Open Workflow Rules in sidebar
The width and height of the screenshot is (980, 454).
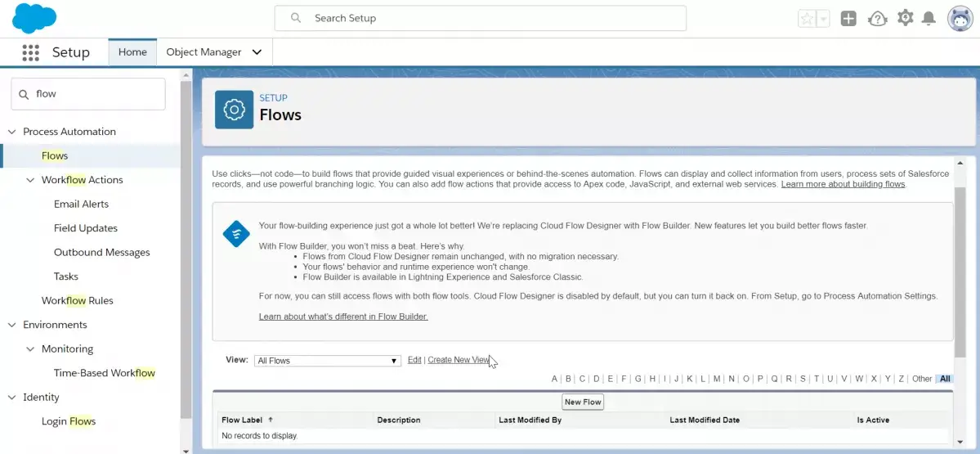coord(78,301)
